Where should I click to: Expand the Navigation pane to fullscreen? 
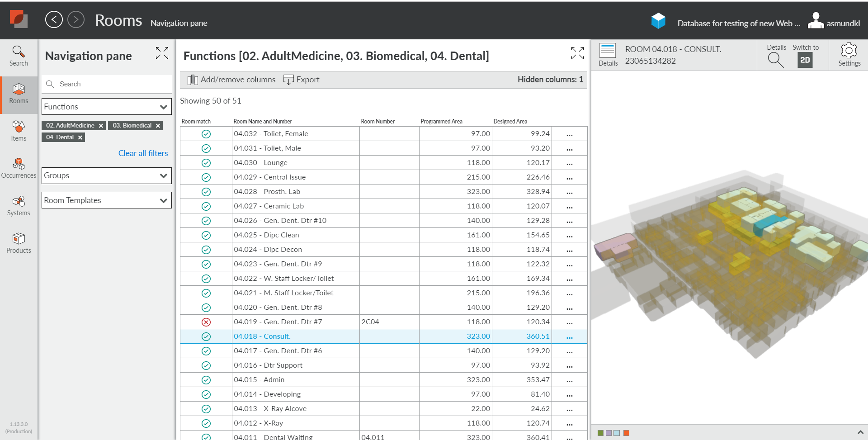tap(162, 53)
